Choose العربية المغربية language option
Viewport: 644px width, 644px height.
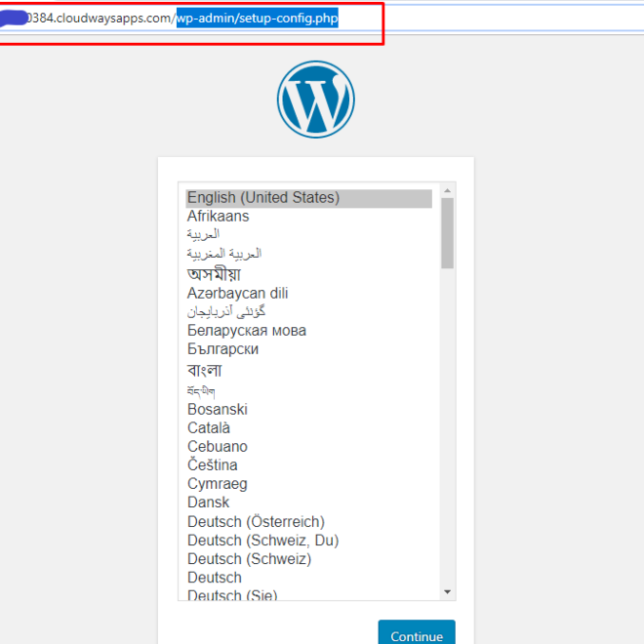coord(309,254)
